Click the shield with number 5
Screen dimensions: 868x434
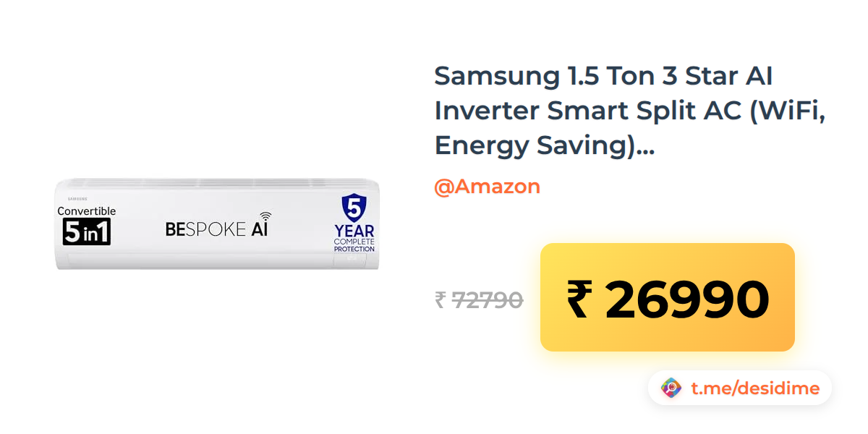point(354,208)
